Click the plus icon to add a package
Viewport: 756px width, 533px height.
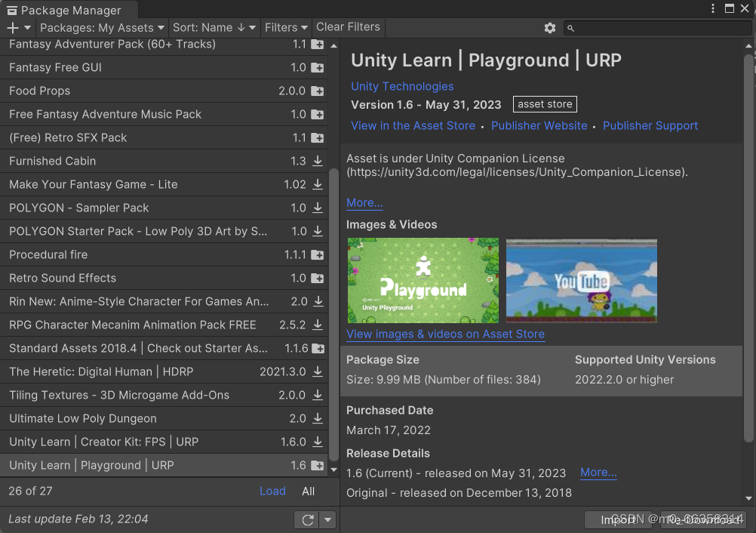point(13,28)
